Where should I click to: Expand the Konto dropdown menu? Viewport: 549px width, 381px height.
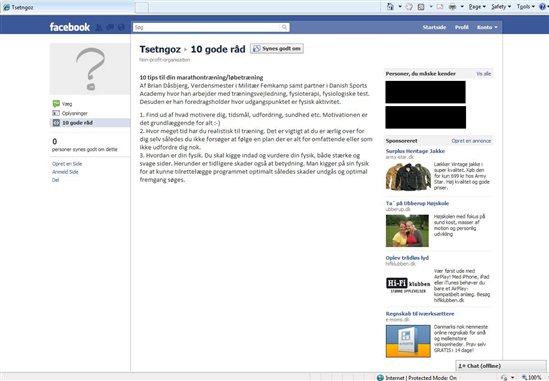click(487, 27)
